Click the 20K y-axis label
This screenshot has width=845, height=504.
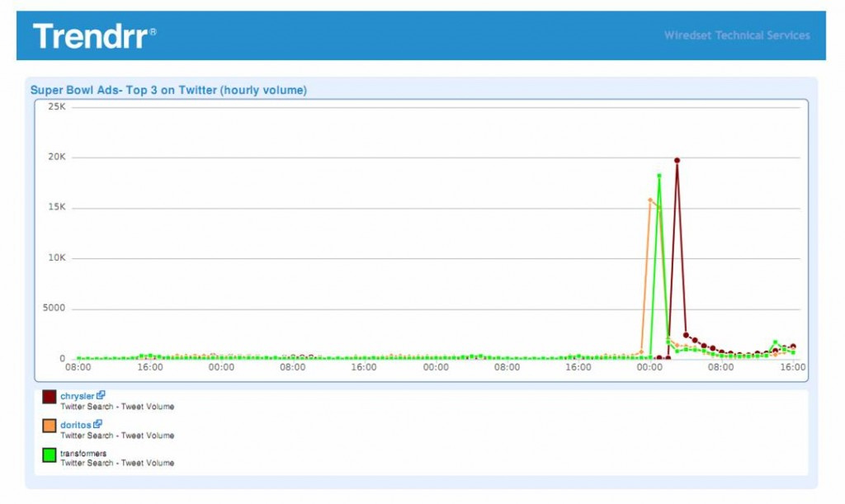click(x=57, y=157)
